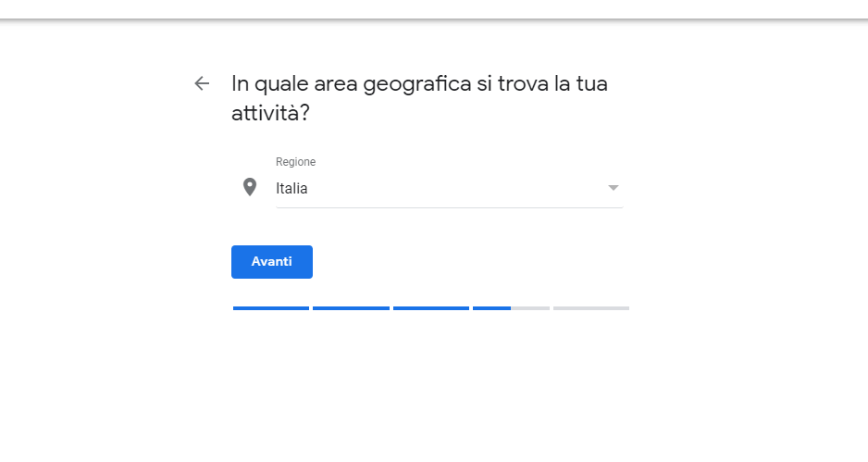
Task: Click the third progress bar segment
Action: tap(431, 308)
